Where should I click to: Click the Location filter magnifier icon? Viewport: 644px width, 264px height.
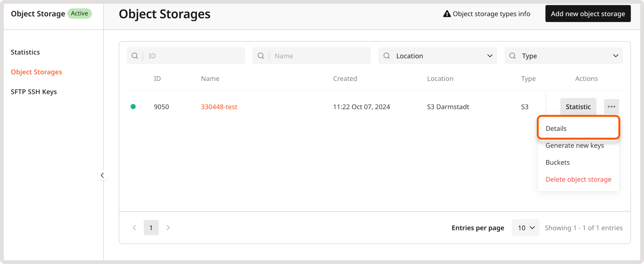386,56
